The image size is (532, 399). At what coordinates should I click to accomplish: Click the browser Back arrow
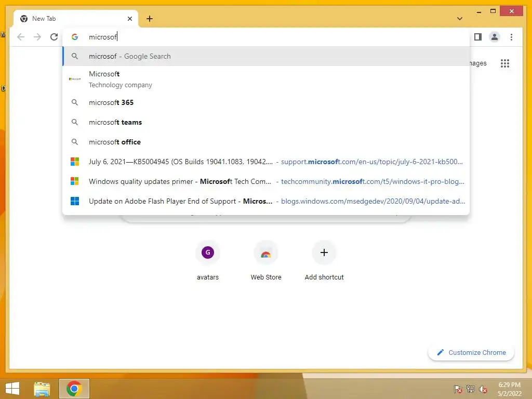pyautogui.click(x=21, y=37)
